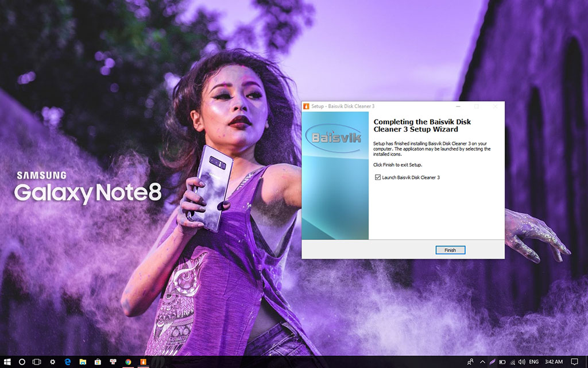The height and width of the screenshot is (368, 588).
Task: Click the 'Completing the Baisvik Disk Cleaner 3 Setup Wizard' heading
Action: (422, 125)
